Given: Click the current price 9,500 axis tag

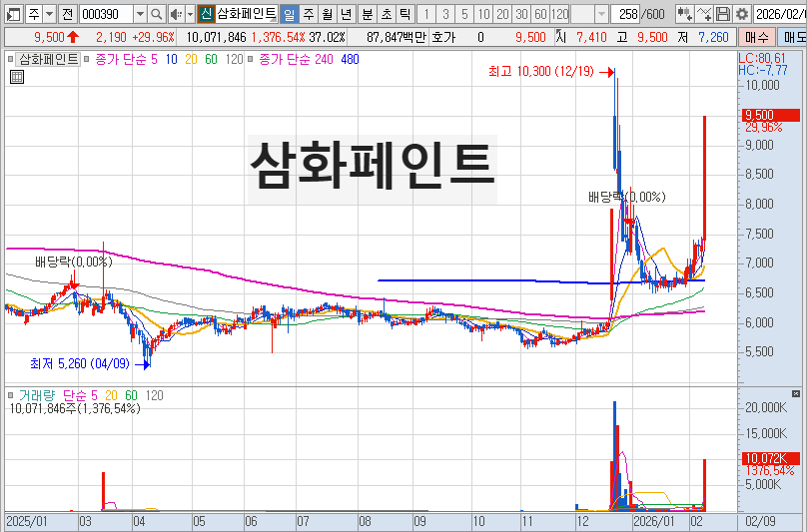Looking at the screenshot, I should (x=771, y=115).
